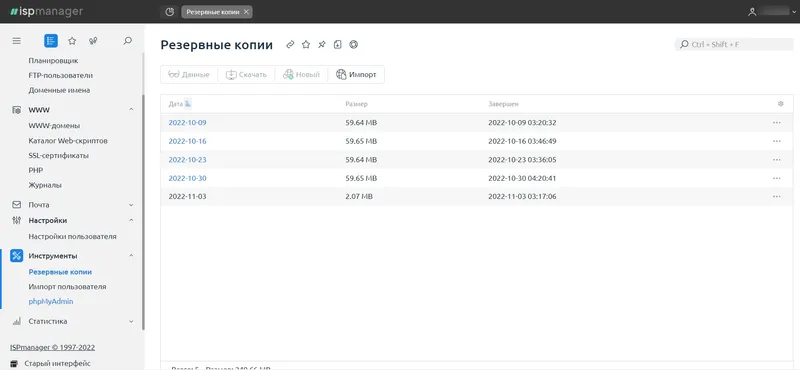Collapse the Настройки section chevron
The image size is (800, 370).
131,220
